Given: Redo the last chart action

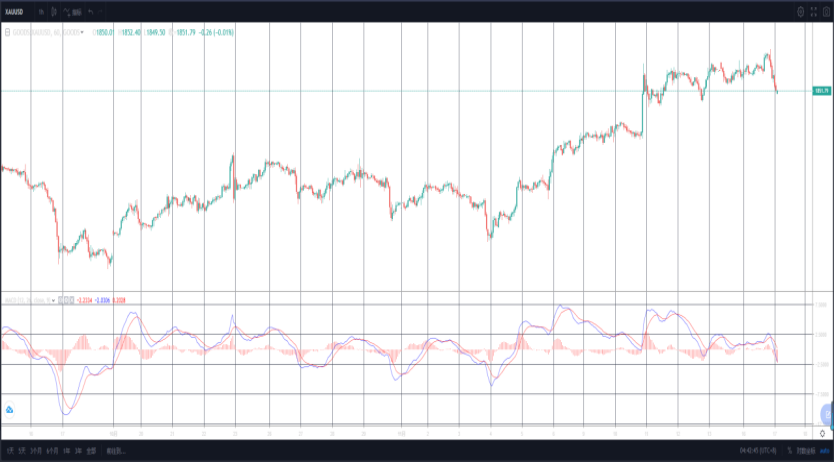Looking at the screenshot, I should [x=100, y=12].
